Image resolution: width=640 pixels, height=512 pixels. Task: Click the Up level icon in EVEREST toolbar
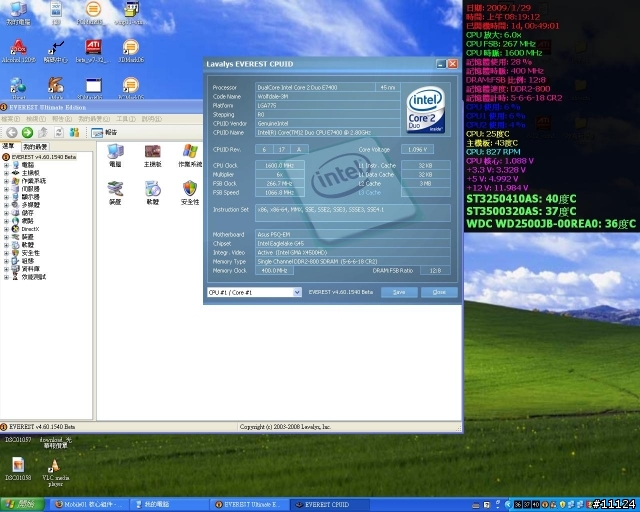point(43,132)
